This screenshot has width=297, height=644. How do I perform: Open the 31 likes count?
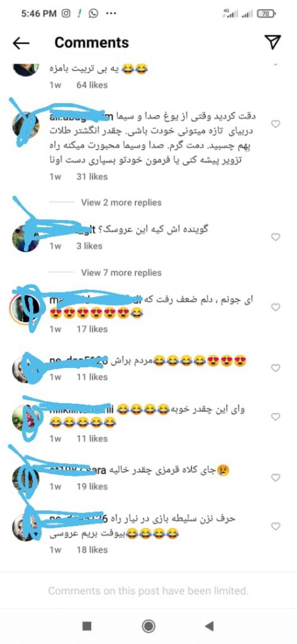[x=92, y=177]
